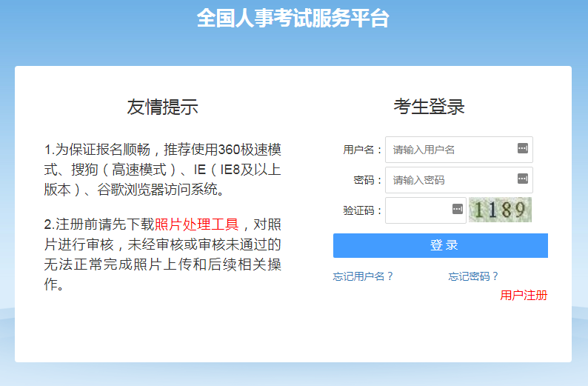
Task: Click the autofill icon in username field
Action: [523, 149]
